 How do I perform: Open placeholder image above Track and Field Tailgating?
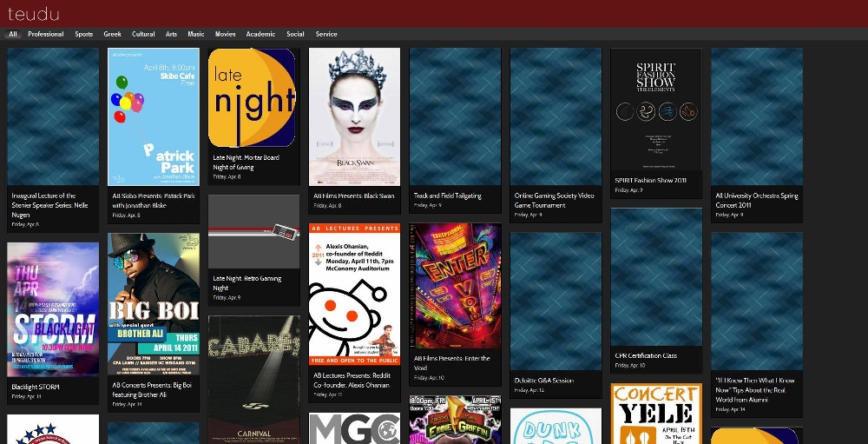click(x=455, y=116)
